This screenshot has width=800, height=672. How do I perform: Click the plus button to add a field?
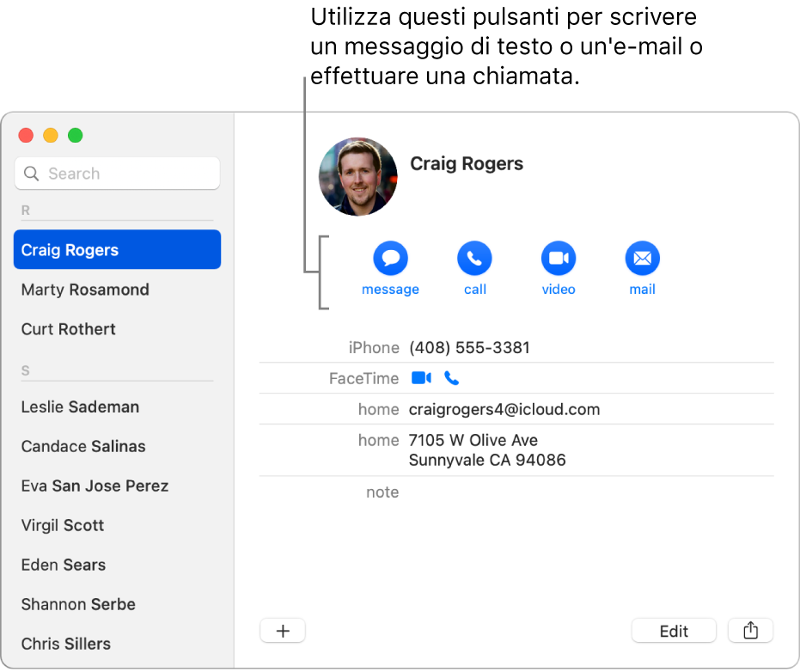tap(283, 631)
